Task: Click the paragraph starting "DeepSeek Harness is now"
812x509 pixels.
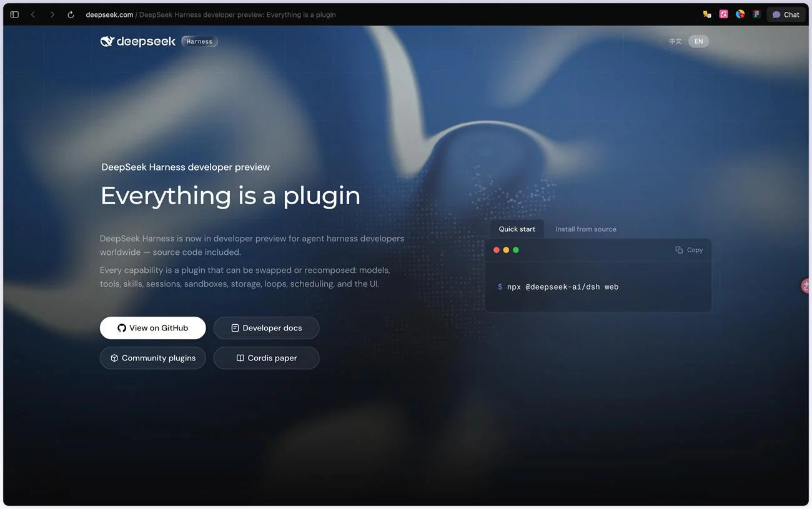Action: [x=252, y=245]
